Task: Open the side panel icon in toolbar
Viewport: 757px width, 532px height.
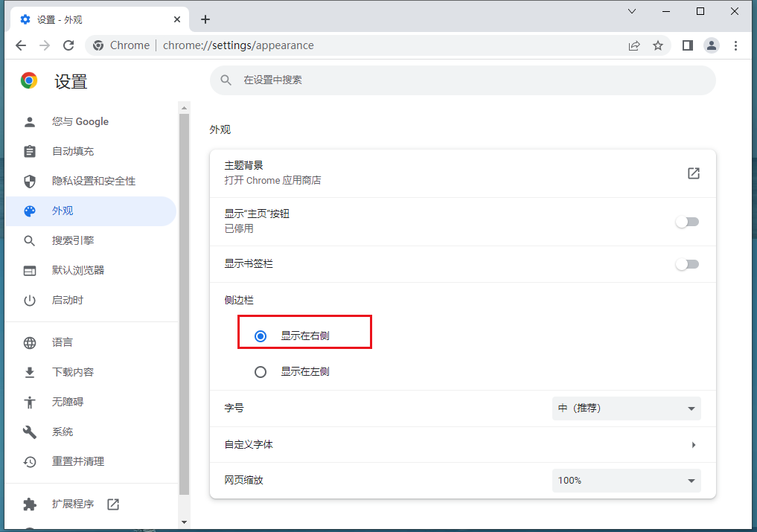Action: [x=688, y=45]
